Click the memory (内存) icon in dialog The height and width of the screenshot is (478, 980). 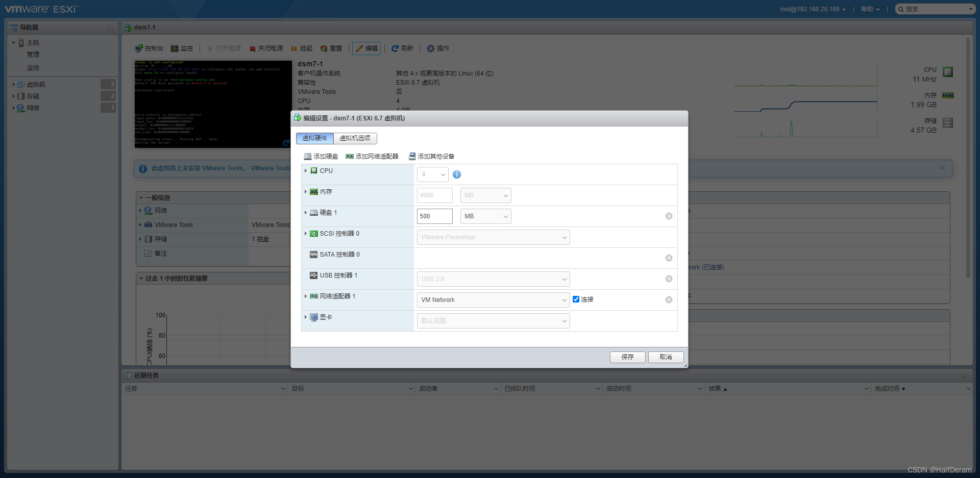pos(314,192)
